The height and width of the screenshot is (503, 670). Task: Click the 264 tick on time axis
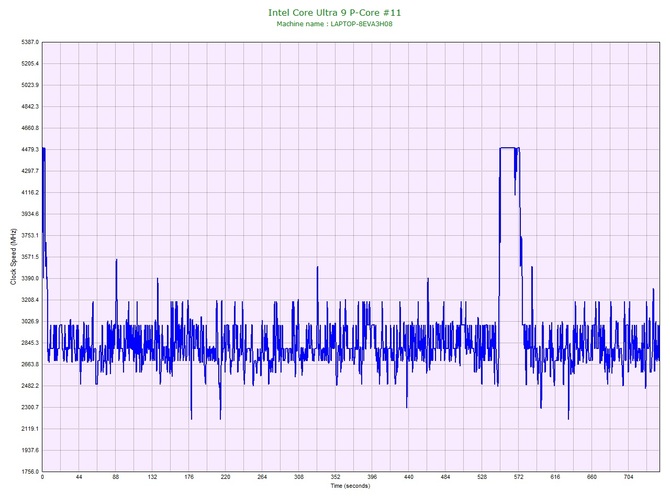pyautogui.click(x=262, y=477)
